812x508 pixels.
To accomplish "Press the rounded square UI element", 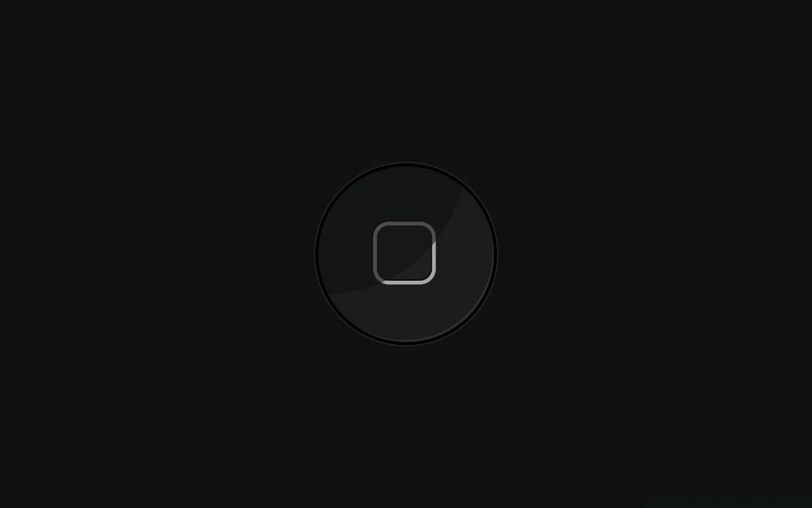I will pos(406,254).
